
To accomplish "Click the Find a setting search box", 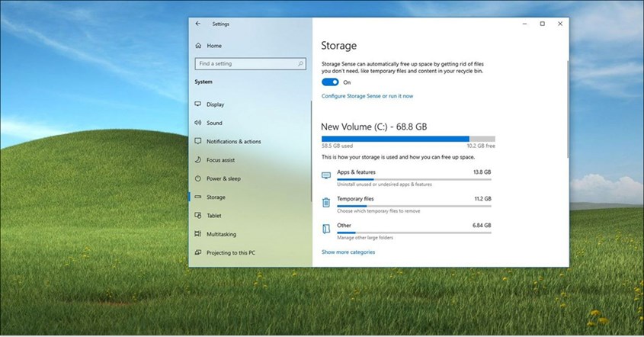I will coord(251,64).
